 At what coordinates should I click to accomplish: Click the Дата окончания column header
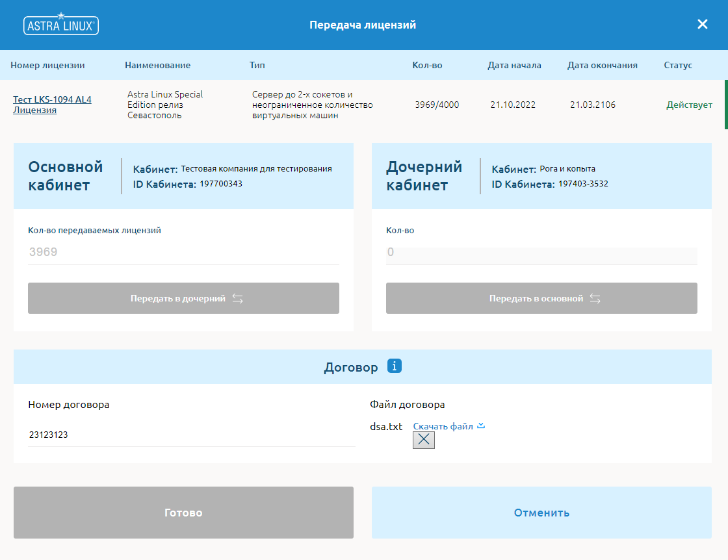(602, 65)
